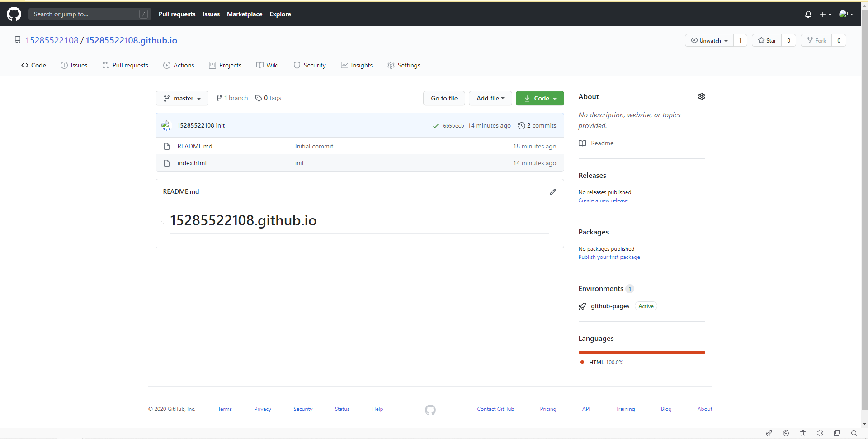This screenshot has width=868, height=439.
Task: View the 1 branch link
Action: (x=232, y=98)
